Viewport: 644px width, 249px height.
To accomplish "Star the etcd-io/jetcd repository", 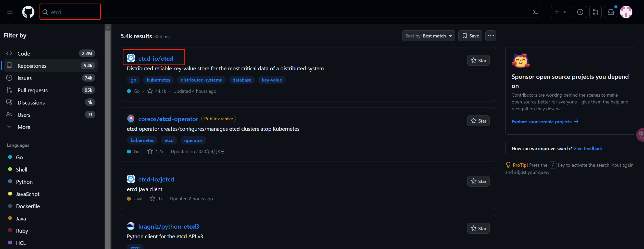I will [x=478, y=181].
